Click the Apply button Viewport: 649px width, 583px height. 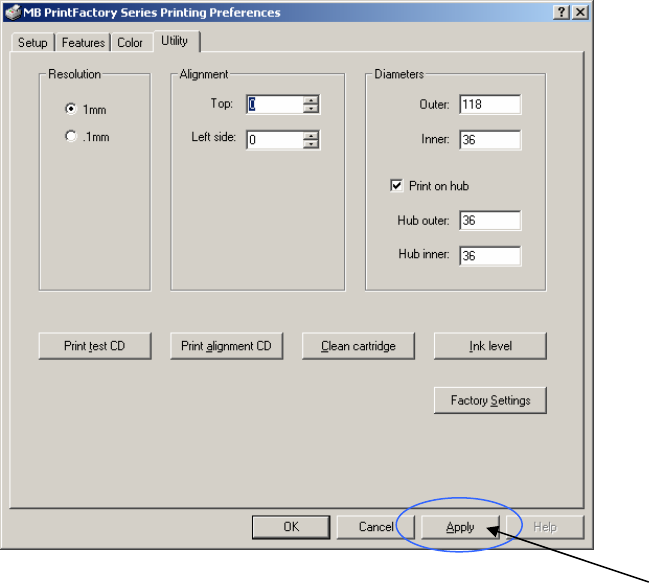pos(460,527)
